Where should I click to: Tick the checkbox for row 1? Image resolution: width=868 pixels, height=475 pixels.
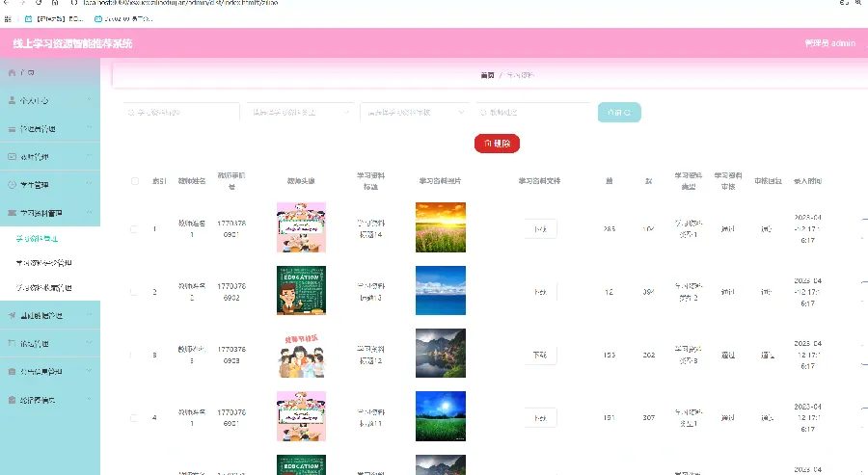pos(133,229)
